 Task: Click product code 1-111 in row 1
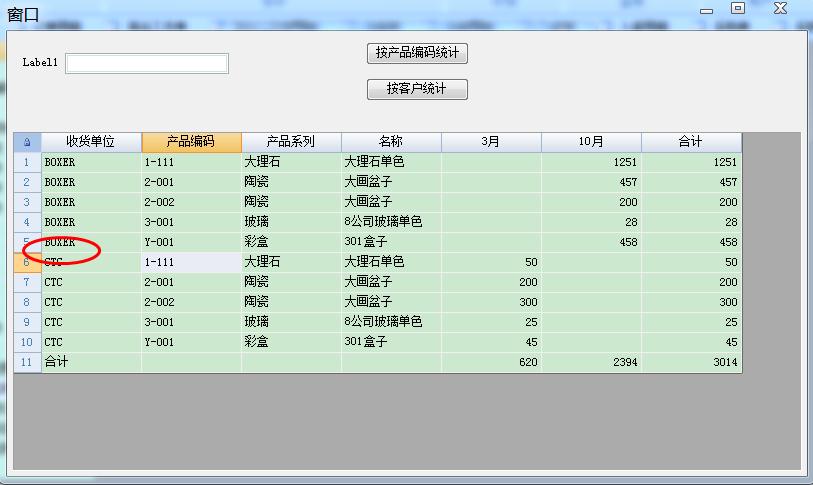pos(191,162)
